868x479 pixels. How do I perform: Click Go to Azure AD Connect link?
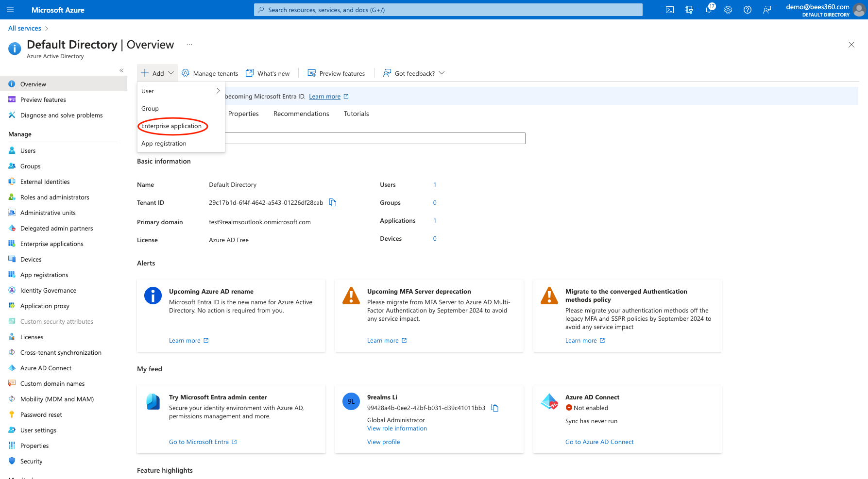599,442
